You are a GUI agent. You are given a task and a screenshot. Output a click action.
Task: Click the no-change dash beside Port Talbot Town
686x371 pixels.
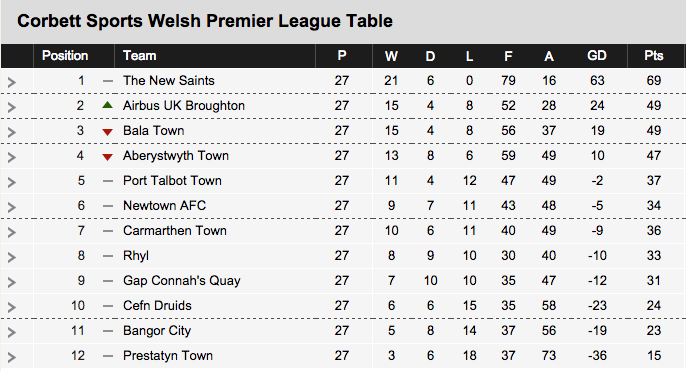coord(108,181)
